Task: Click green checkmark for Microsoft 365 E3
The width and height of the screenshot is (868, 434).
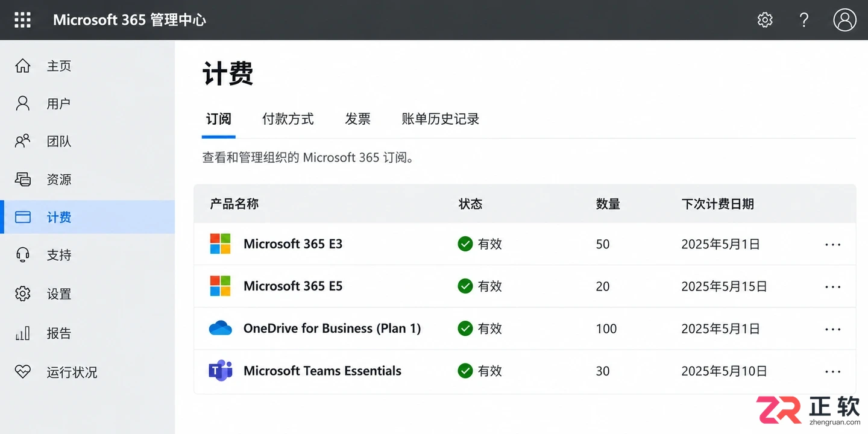Action: [465, 244]
